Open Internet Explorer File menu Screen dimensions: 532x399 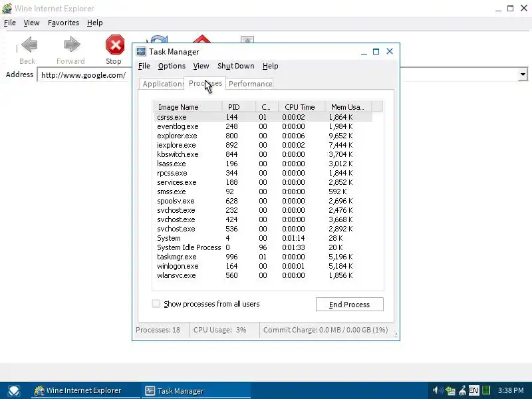click(10, 23)
